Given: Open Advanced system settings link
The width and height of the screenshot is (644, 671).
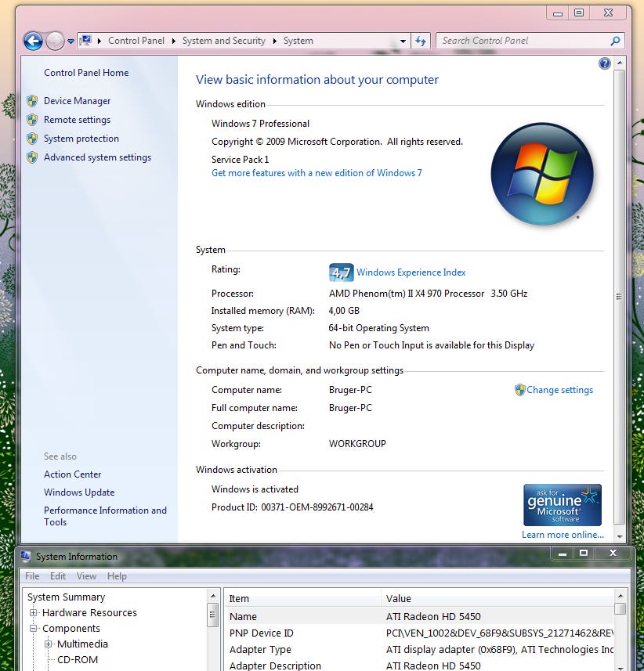Looking at the screenshot, I should click(x=97, y=157).
